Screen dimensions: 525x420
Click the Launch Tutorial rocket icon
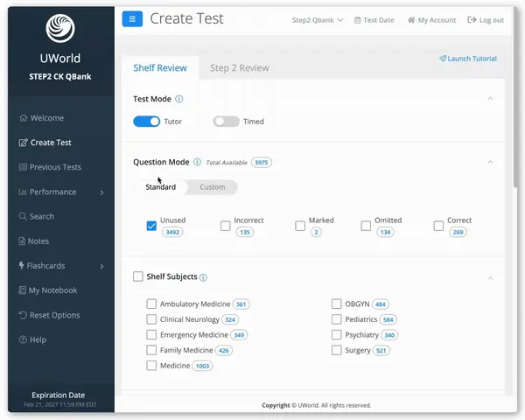point(443,59)
